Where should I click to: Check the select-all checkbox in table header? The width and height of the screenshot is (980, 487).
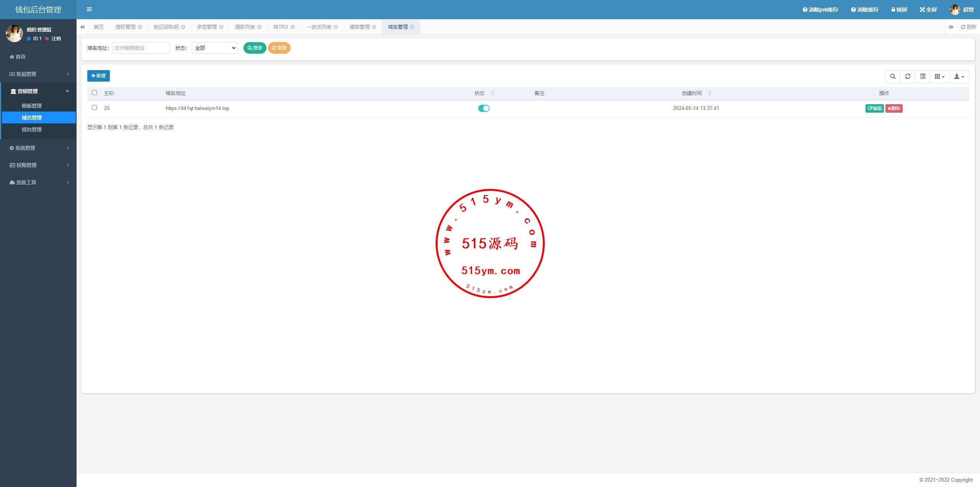coord(95,93)
